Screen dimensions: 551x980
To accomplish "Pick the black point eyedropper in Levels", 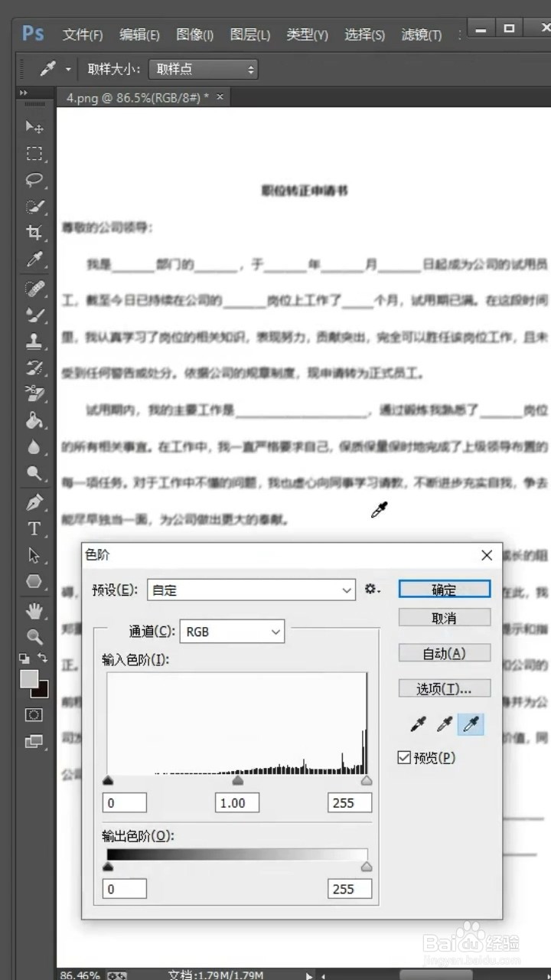I will click(418, 724).
